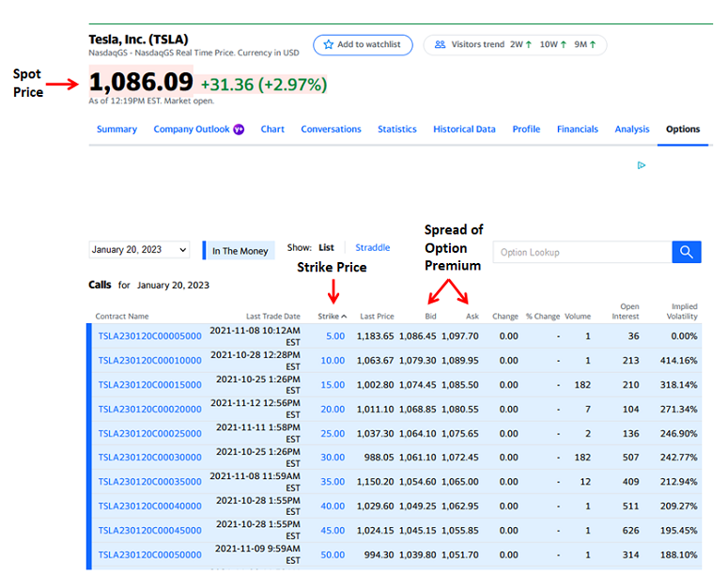Toggle the In The Money filter
The image size is (728, 575).
240,251
